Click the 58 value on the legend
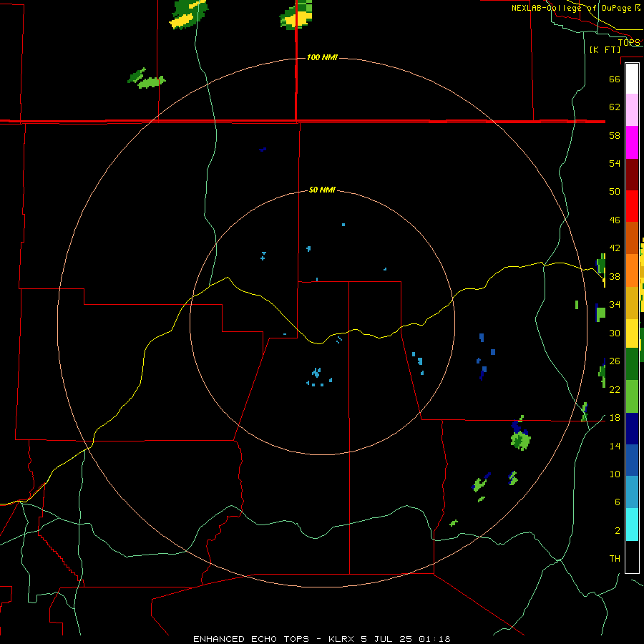This screenshot has width=644, height=644. click(x=615, y=135)
